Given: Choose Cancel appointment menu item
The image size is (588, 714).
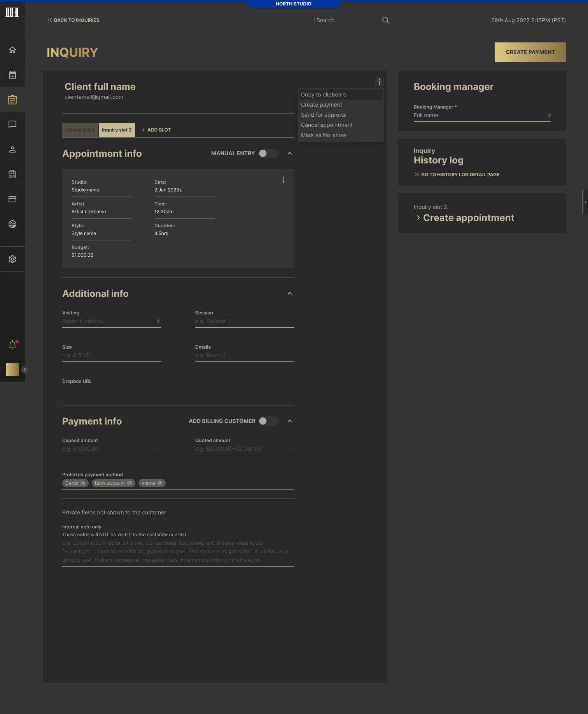Looking at the screenshot, I should [x=341, y=125].
